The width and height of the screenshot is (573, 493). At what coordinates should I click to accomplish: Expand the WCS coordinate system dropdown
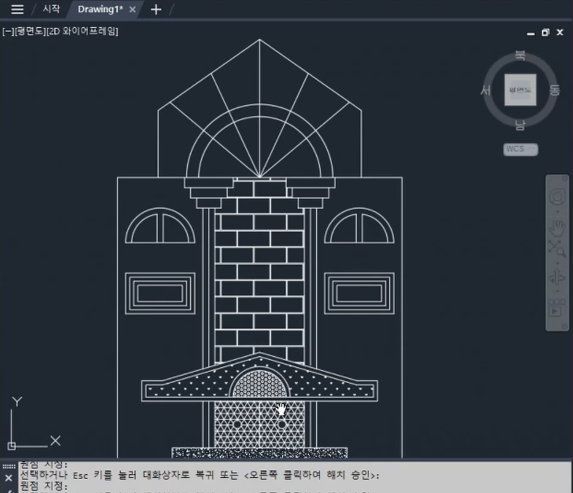520,149
